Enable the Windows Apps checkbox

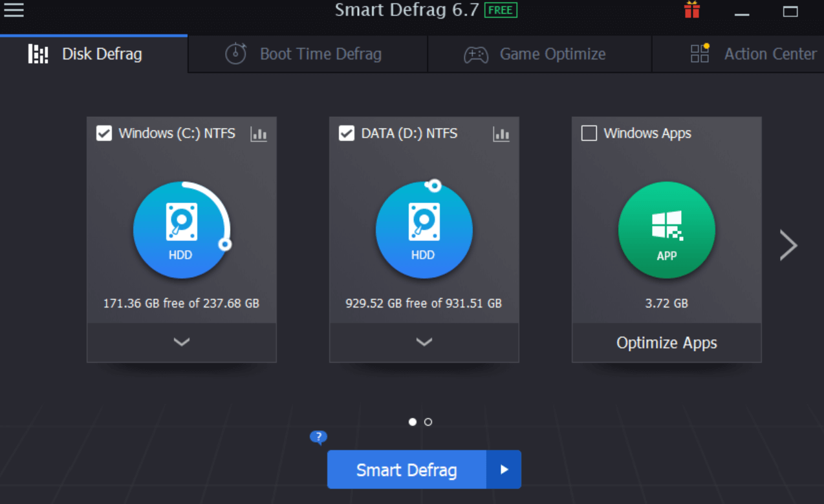[x=589, y=133]
